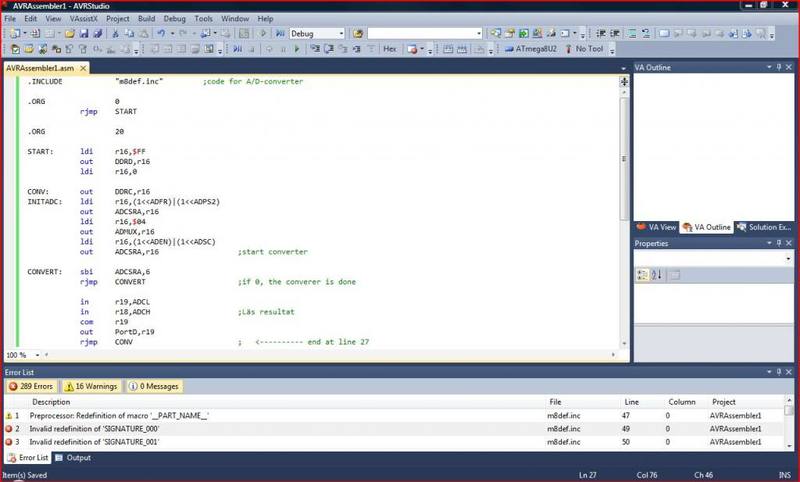Sort error list by Description column
Viewport: 800px width, 482px height.
point(51,402)
